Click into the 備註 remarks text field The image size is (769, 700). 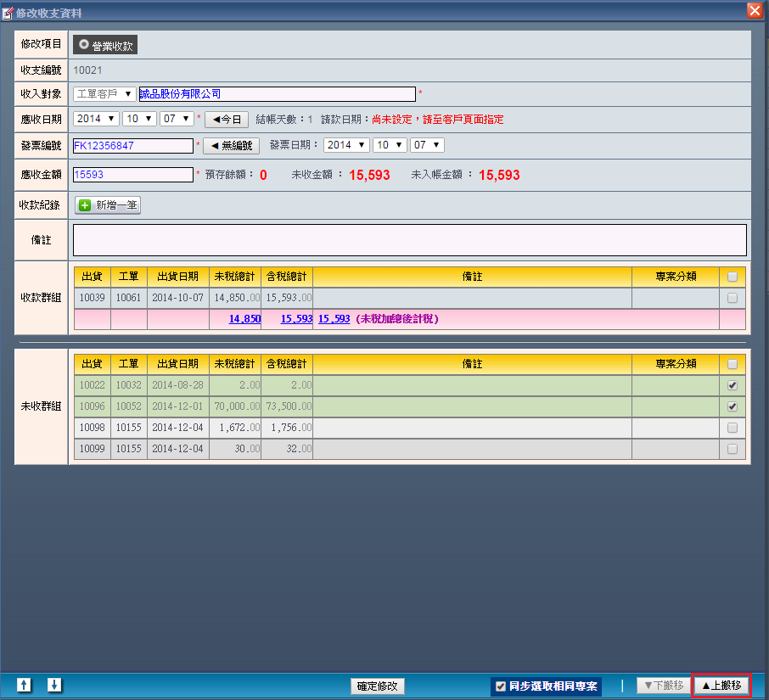tap(409, 240)
